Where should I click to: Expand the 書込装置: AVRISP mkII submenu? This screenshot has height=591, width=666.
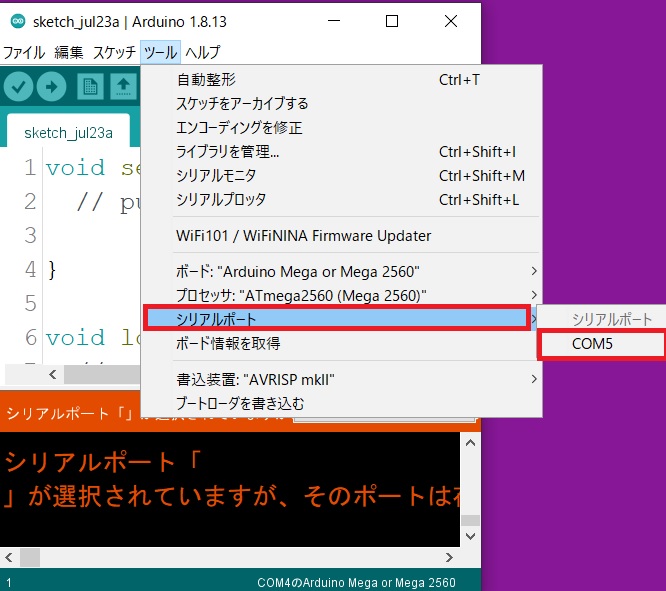341,379
